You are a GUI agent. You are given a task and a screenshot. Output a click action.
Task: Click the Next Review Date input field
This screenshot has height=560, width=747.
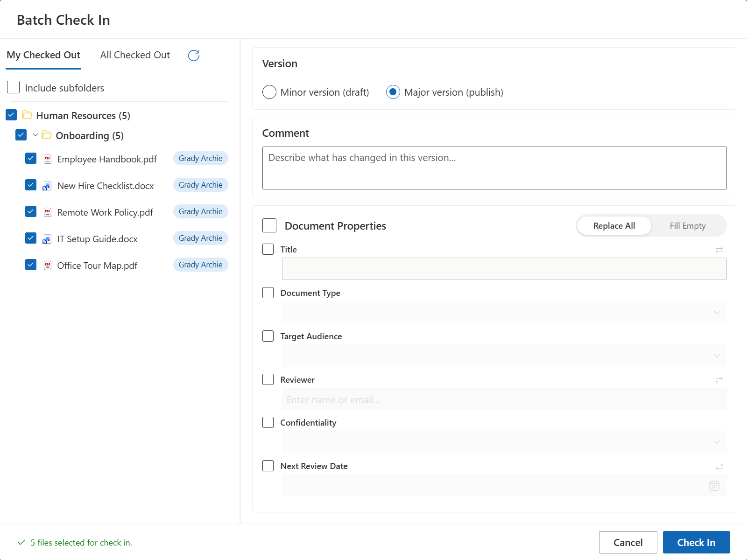[504, 485]
